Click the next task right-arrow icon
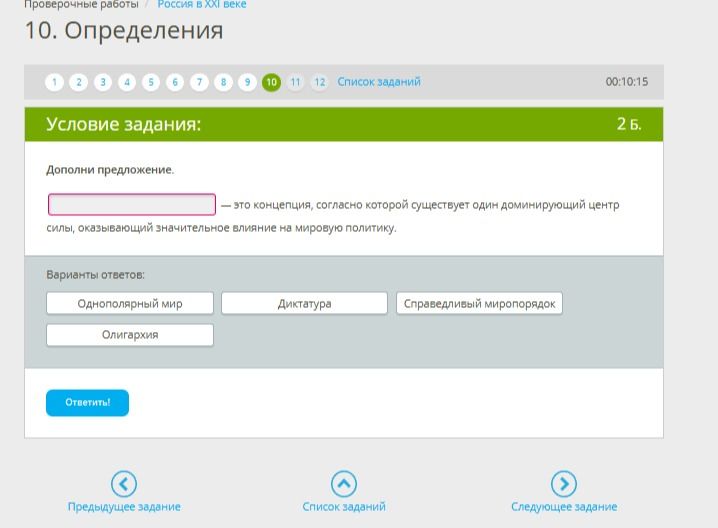This screenshot has width=718, height=528. click(x=564, y=484)
